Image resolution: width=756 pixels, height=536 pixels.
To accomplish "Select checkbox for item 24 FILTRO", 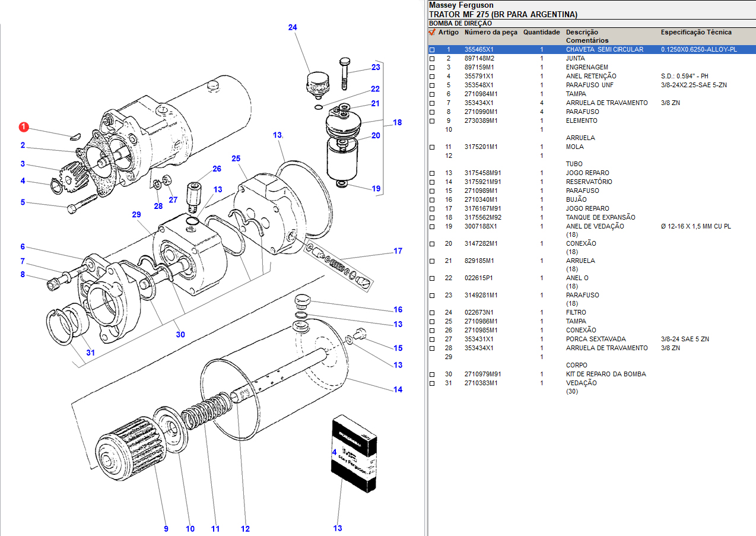I will pos(432,313).
